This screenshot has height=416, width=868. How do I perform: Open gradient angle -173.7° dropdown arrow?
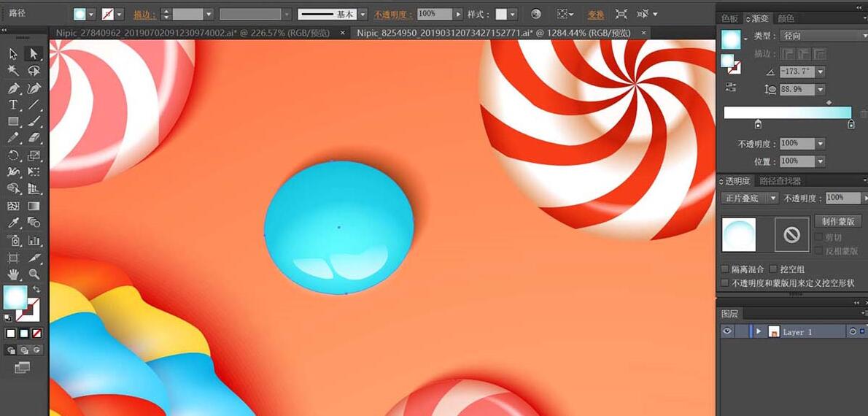coord(821,72)
